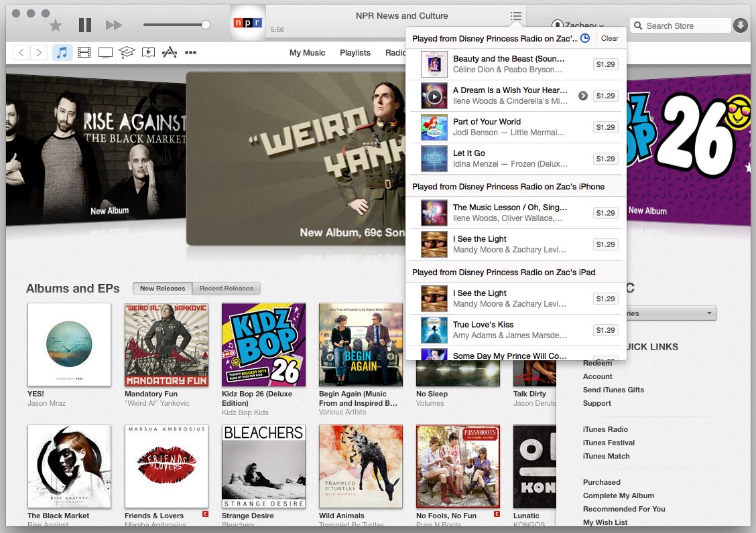Open the Rise Against banner
The width and height of the screenshot is (756, 533).
tap(96, 149)
